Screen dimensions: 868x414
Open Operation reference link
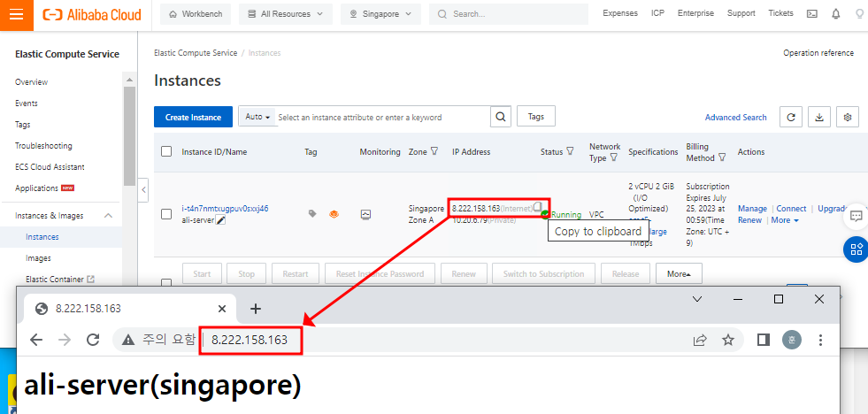coord(818,53)
